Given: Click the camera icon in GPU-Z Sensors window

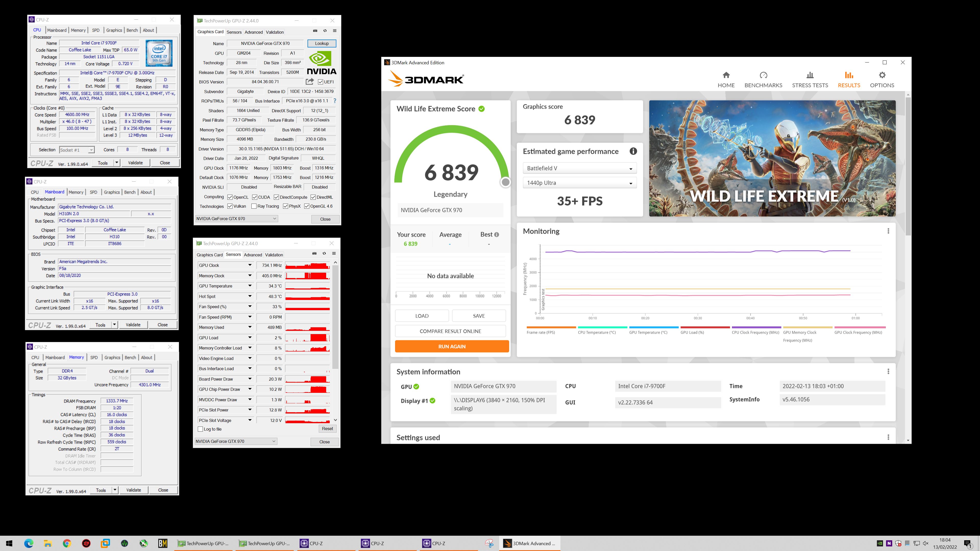Looking at the screenshot, I should click(x=314, y=254).
